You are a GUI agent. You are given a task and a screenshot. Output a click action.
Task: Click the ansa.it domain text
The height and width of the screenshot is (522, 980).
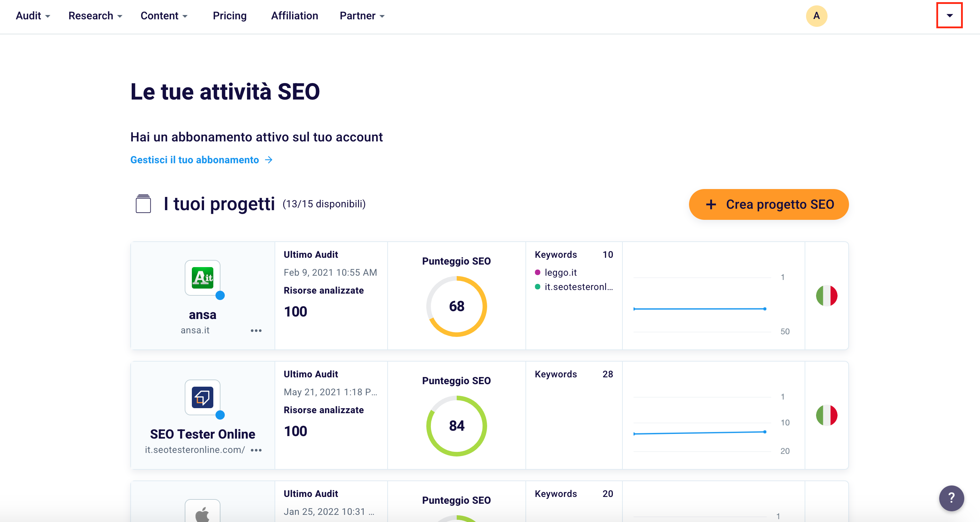pyautogui.click(x=195, y=330)
